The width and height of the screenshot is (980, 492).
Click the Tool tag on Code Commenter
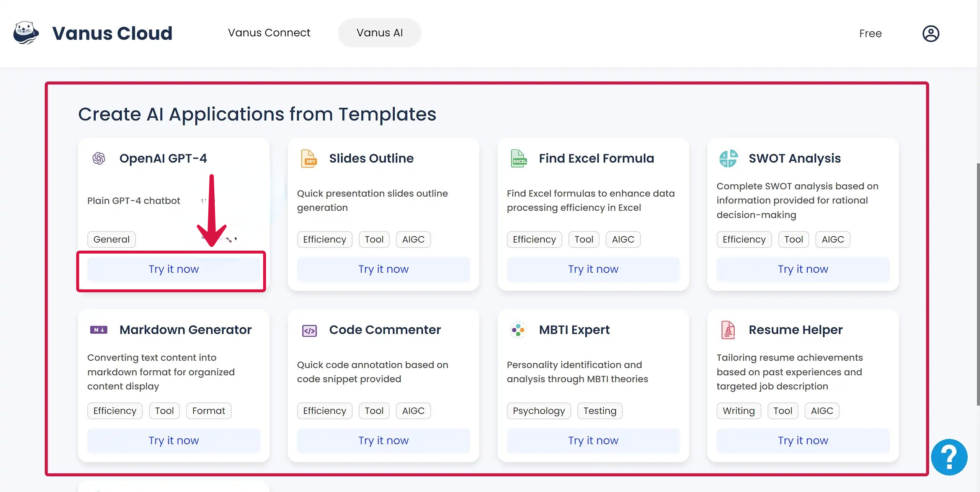click(374, 411)
